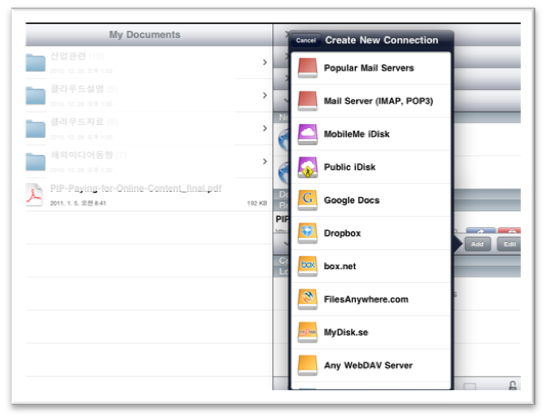Click the Edit button
The height and width of the screenshot is (419, 547).
click(x=509, y=244)
